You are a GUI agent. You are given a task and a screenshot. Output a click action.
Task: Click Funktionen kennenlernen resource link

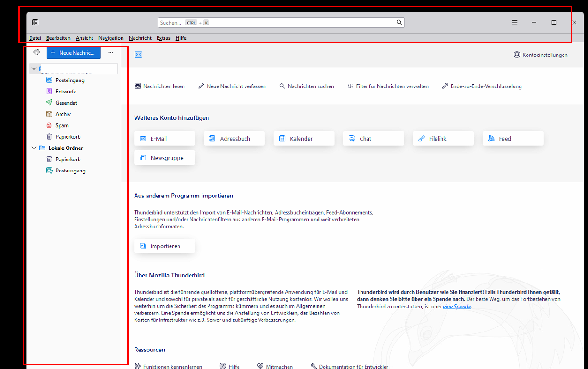pos(168,367)
